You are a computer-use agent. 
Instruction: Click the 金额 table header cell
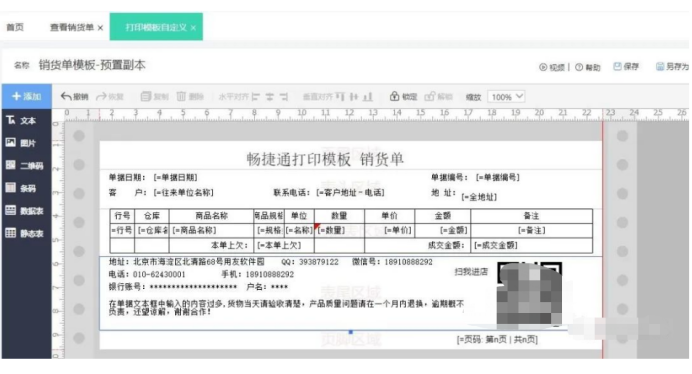click(x=443, y=216)
